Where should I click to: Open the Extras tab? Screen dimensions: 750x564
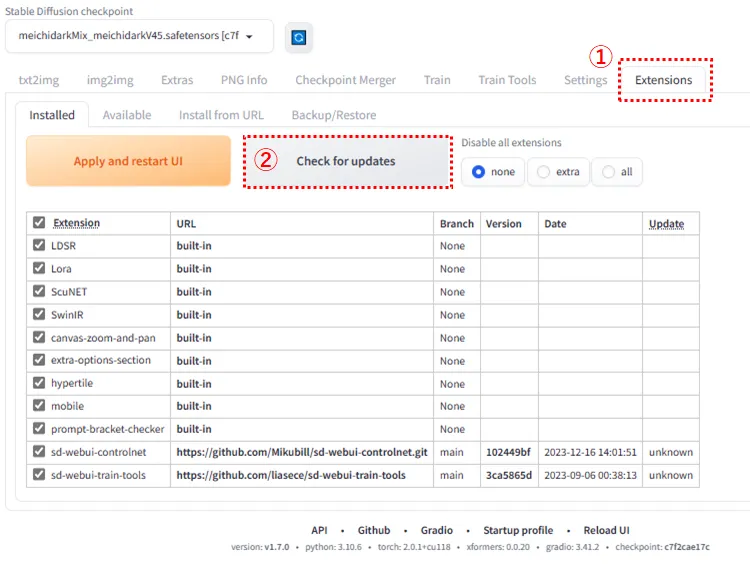pyautogui.click(x=177, y=80)
